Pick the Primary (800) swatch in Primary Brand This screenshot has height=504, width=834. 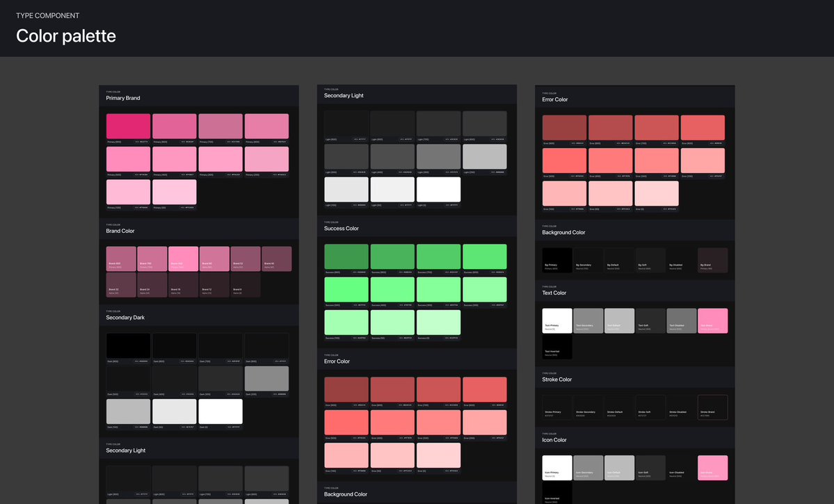pos(175,126)
